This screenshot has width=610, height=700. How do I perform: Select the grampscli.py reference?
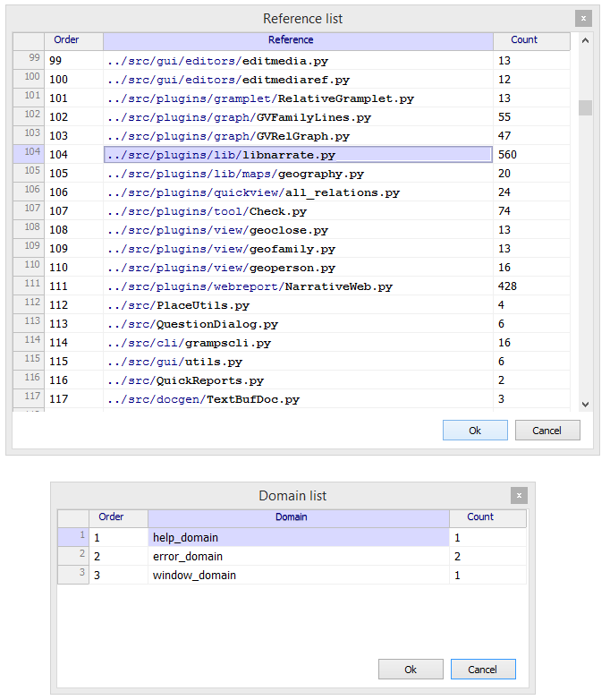pyautogui.click(x=298, y=343)
